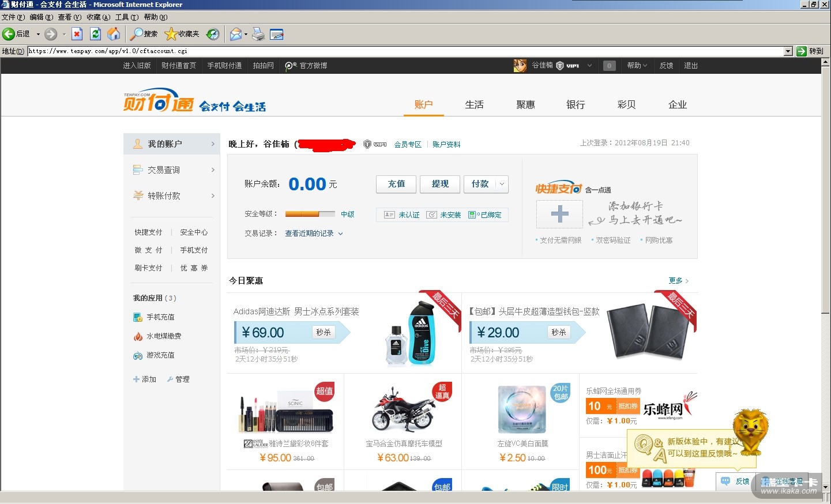Open the 收藏夹 favorites star
The width and height of the screenshot is (831, 504).
pos(182,34)
